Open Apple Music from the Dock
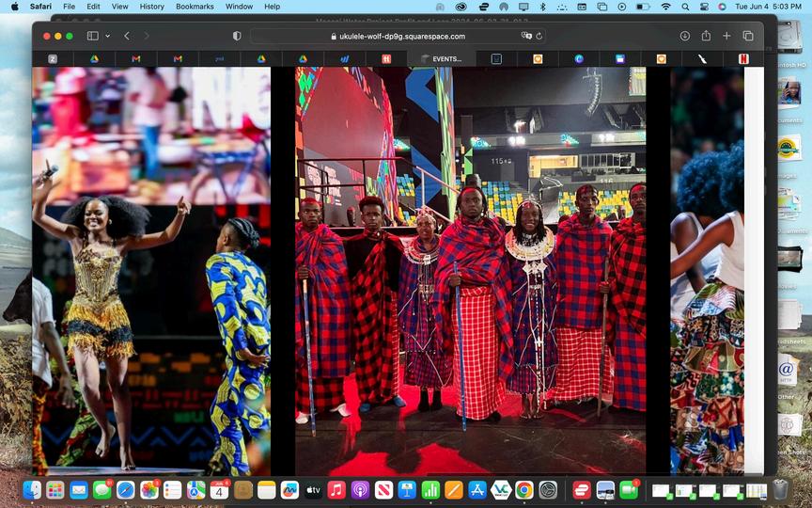Viewport: 812px width, 508px height. [336, 489]
